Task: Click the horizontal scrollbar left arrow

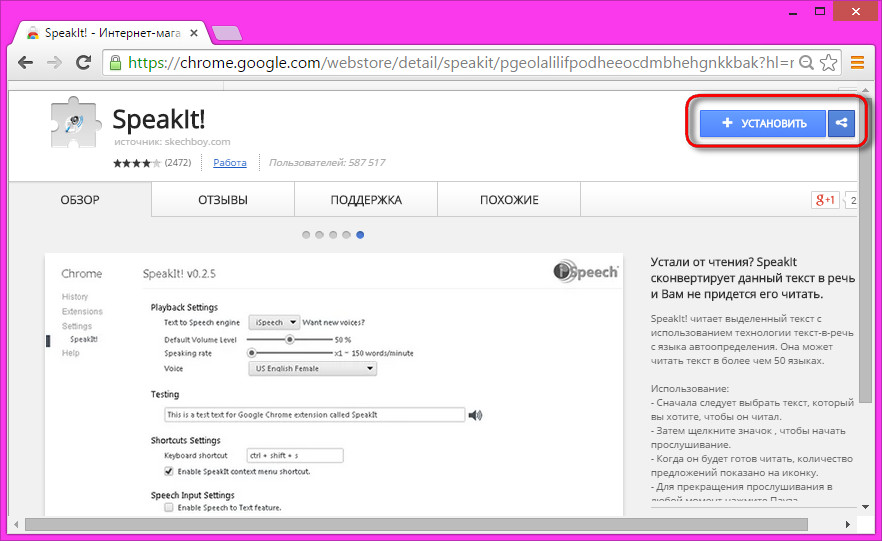Action: [16, 525]
